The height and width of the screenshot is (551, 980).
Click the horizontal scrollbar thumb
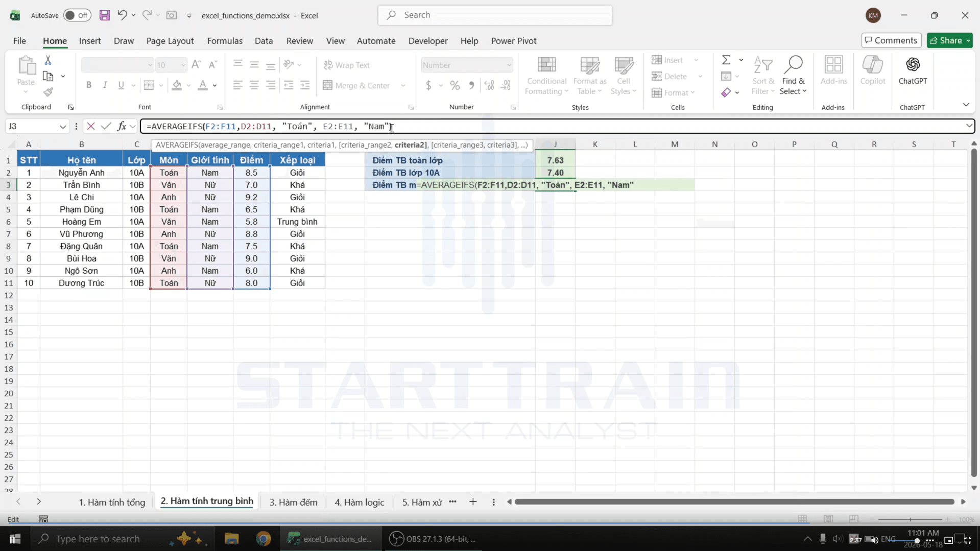point(734,502)
